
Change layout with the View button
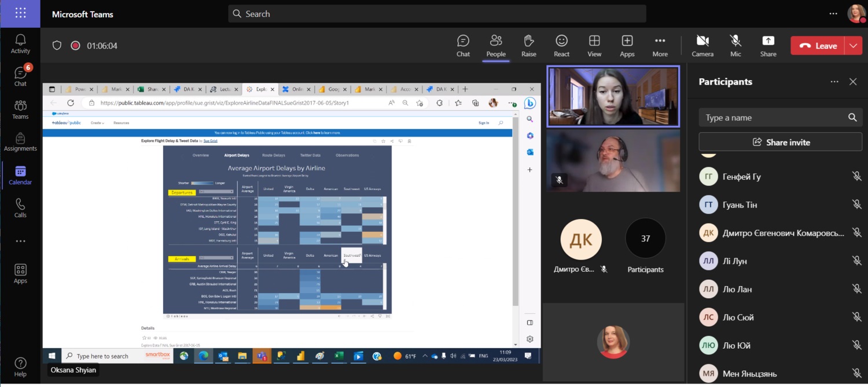coord(594,45)
